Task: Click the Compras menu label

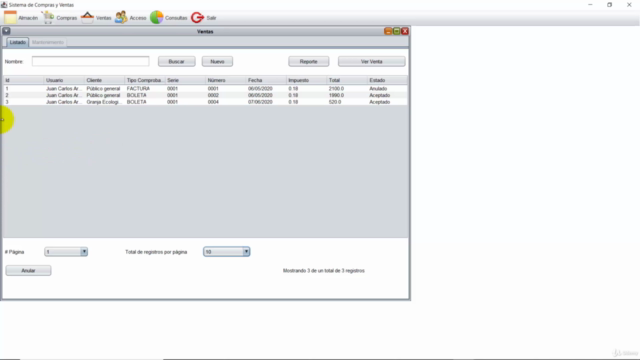Action: [x=67, y=18]
